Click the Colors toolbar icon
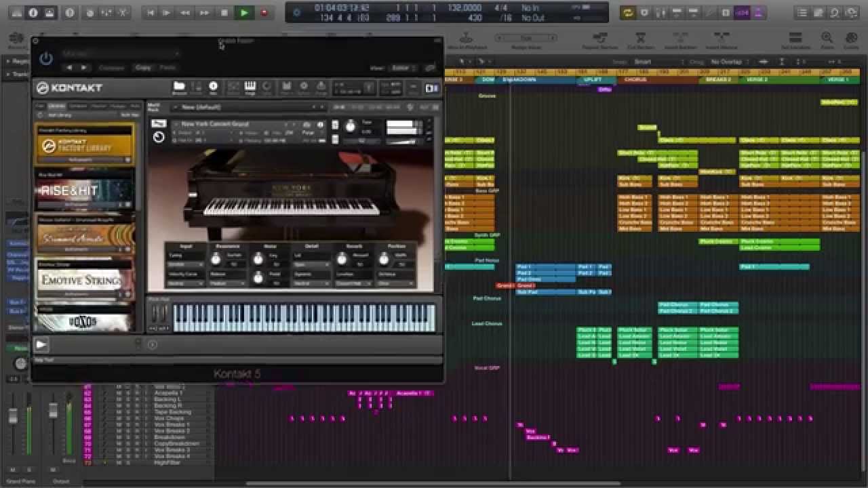The image size is (868, 488). (850, 41)
